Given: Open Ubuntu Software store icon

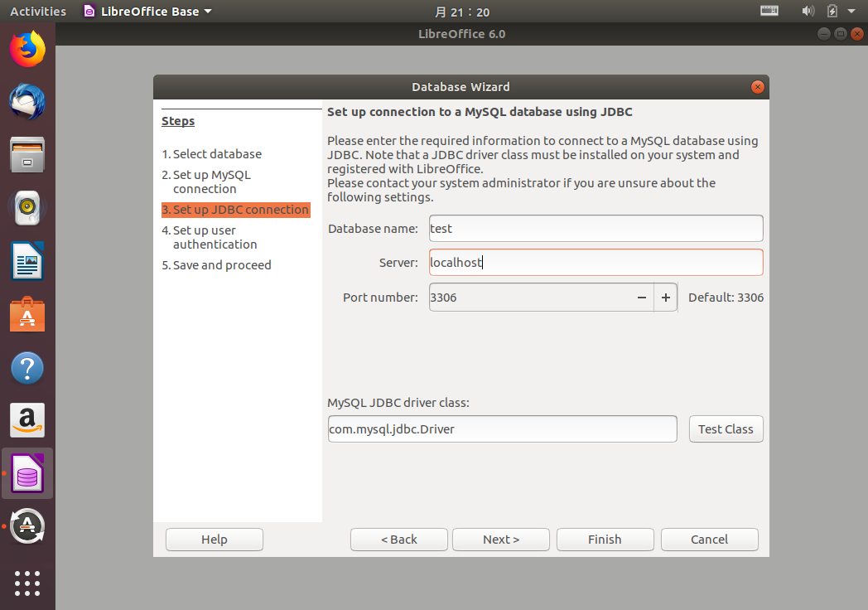Looking at the screenshot, I should coord(27,314).
